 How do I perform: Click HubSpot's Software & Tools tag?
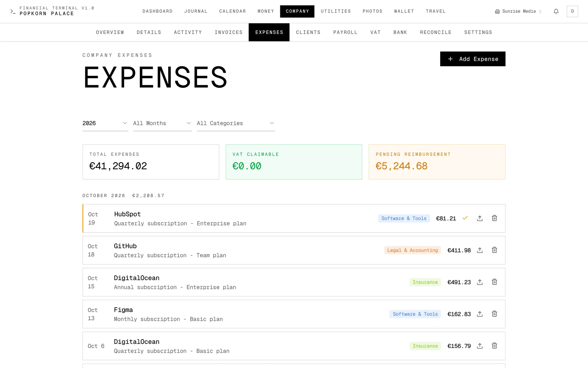click(x=404, y=218)
